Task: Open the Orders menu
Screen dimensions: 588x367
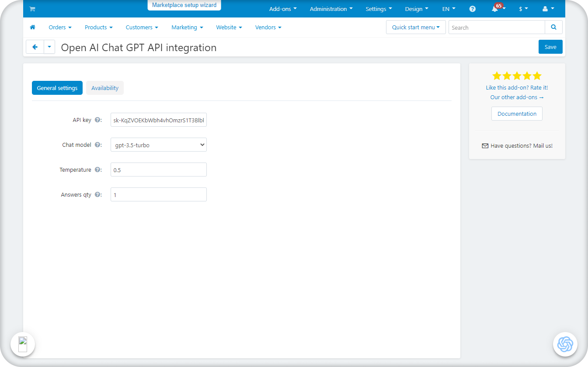Action: click(x=60, y=27)
